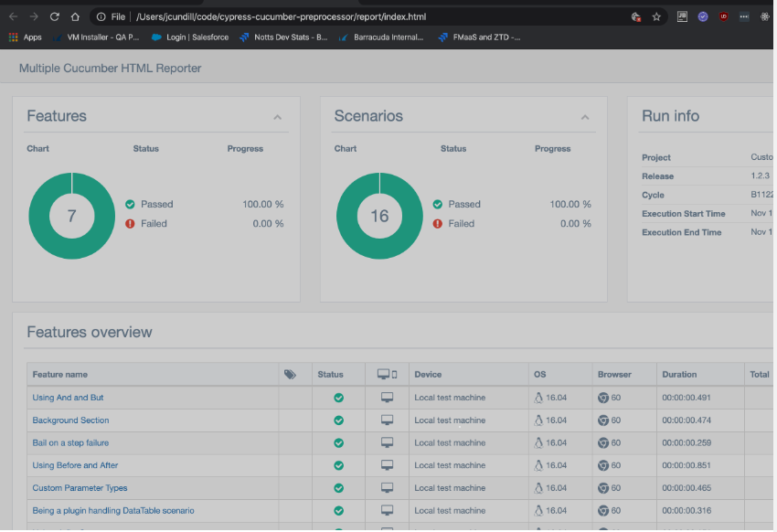Open the browser home page icon
The width and height of the screenshot is (777, 532).
pos(75,16)
